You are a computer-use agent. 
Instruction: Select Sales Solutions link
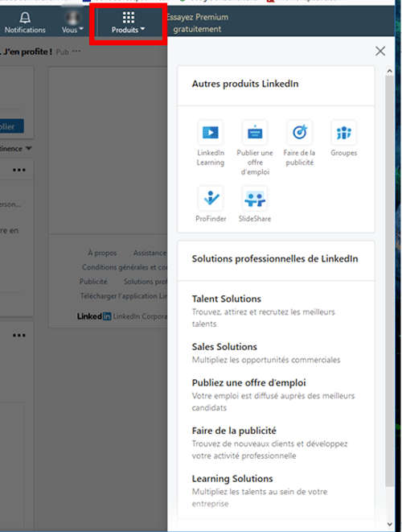(x=224, y=347)
